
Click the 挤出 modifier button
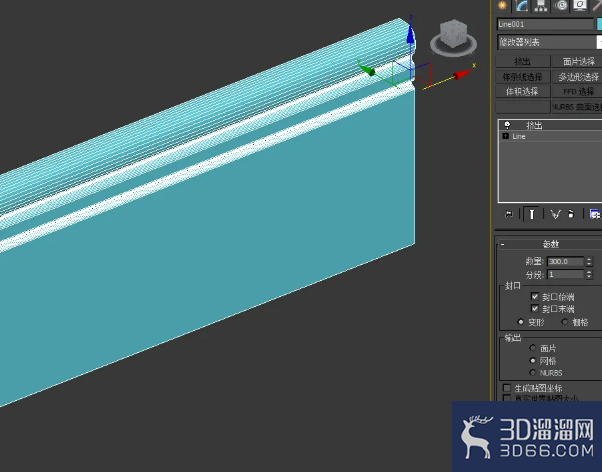(523, 61)
